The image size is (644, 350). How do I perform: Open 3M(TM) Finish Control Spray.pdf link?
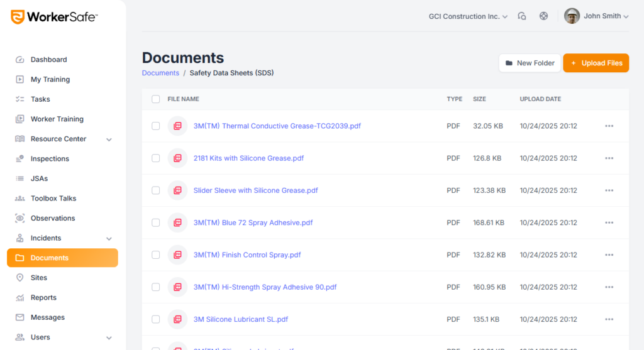pos(247,255)
